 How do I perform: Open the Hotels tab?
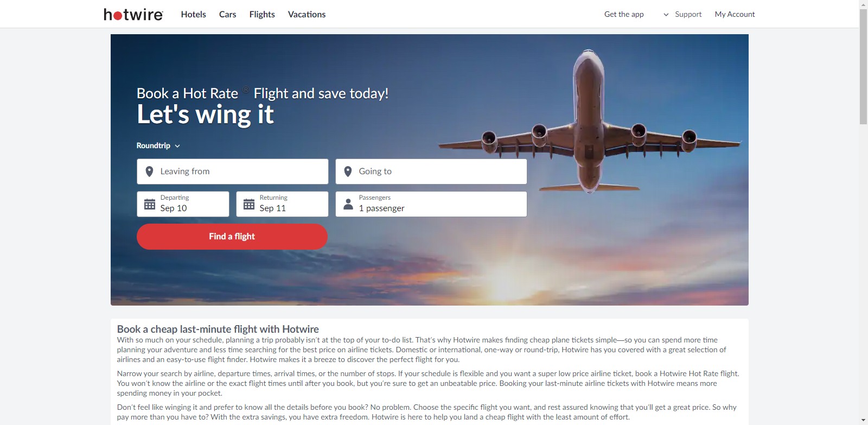tap(194, 14)
